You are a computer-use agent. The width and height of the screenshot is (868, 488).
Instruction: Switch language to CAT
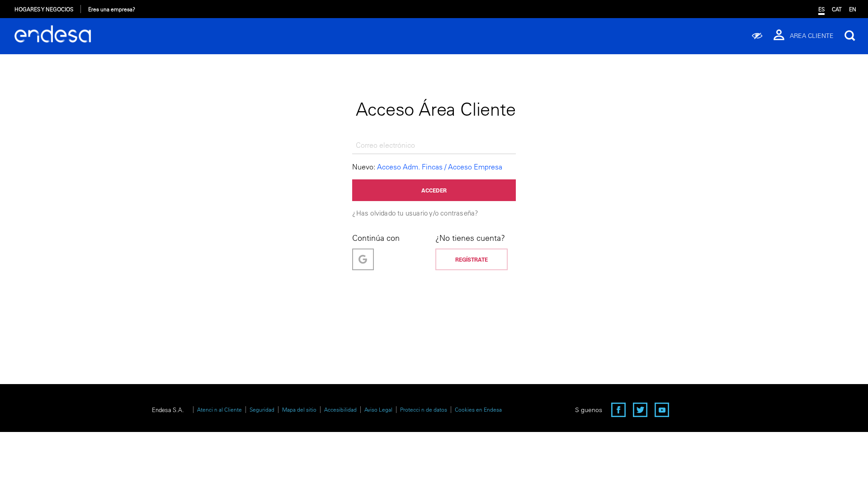[836, 9]
